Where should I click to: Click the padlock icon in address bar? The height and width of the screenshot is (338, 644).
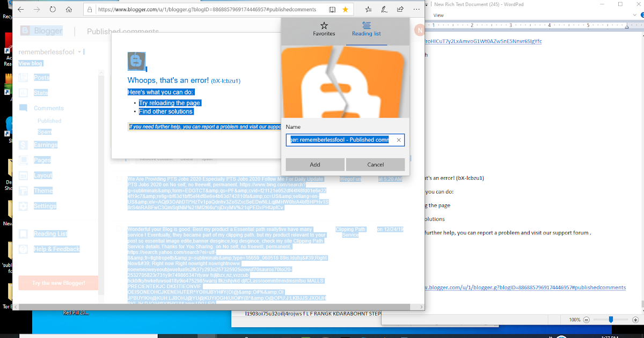point(90,10)
